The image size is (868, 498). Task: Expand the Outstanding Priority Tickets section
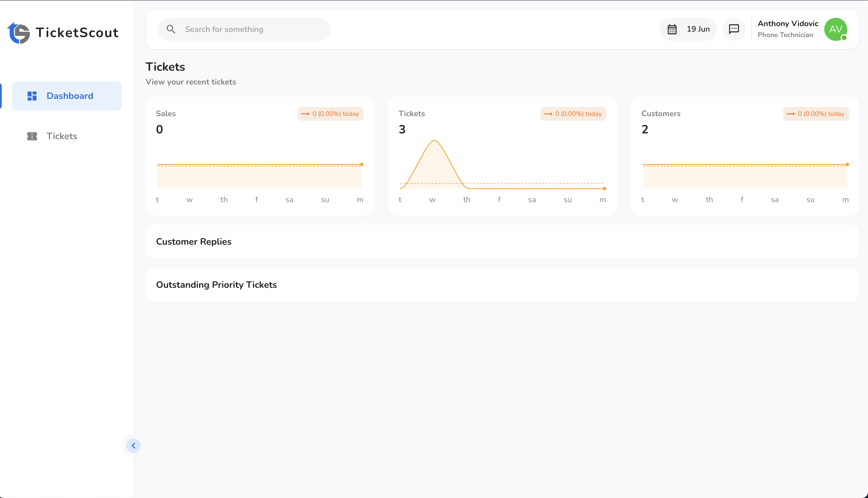click(217, 285)
